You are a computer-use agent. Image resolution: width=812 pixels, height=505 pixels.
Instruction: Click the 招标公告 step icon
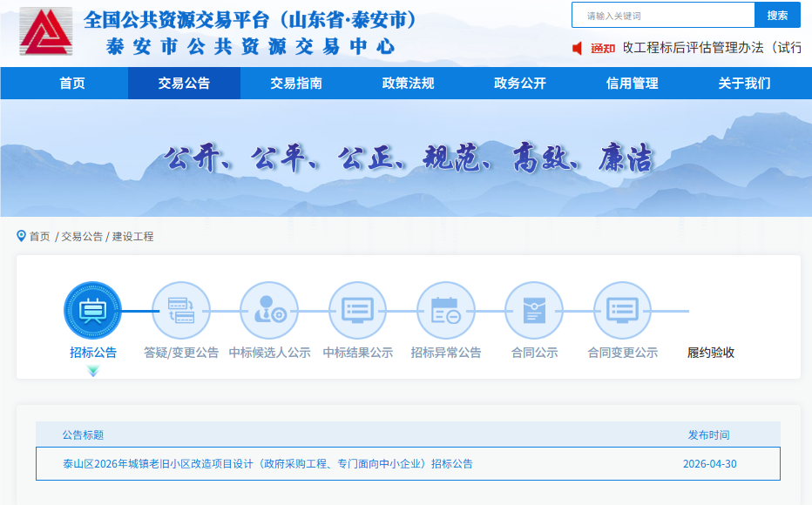[x=92, y=311]
